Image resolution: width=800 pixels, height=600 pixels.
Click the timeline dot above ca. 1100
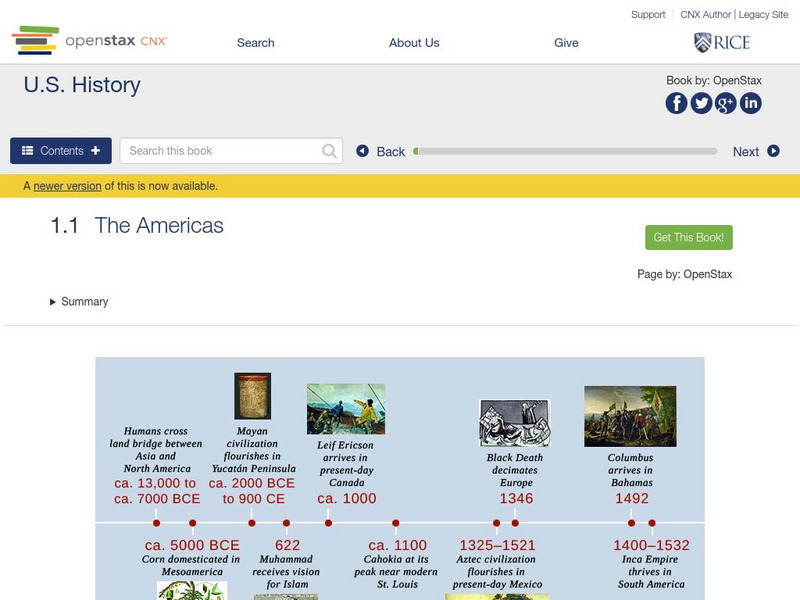point(396,523)
